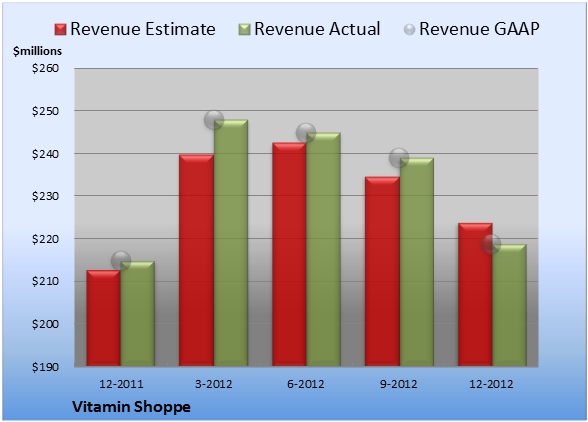
Task: Select the 'Revenue Estimate' legend label
Action: [143, 29]
